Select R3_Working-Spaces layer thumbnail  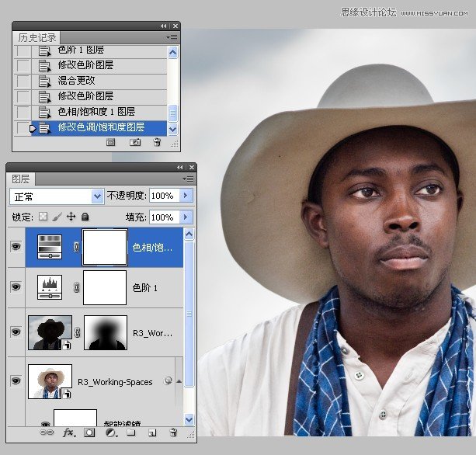click(50, 381)
